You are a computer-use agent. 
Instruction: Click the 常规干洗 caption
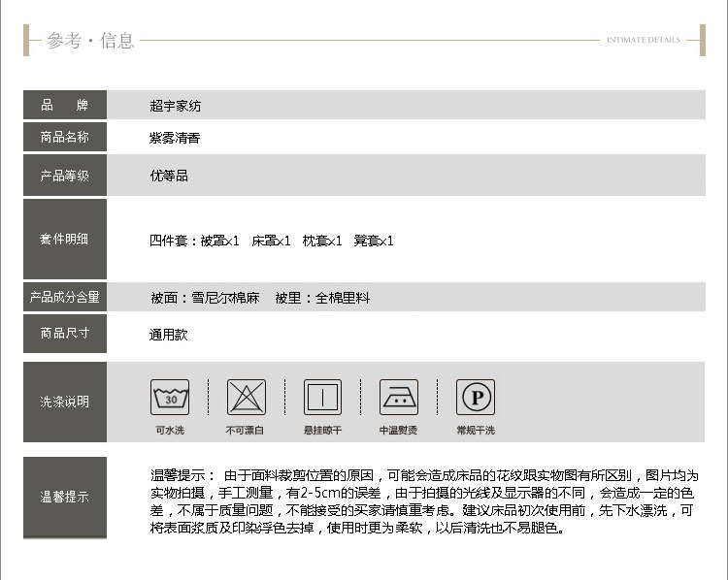click(x=476, y=430)
